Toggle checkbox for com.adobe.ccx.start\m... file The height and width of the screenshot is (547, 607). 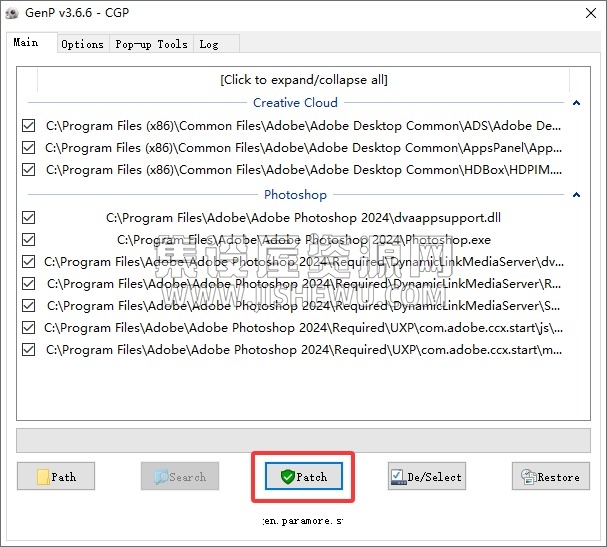tap(29, 350)
